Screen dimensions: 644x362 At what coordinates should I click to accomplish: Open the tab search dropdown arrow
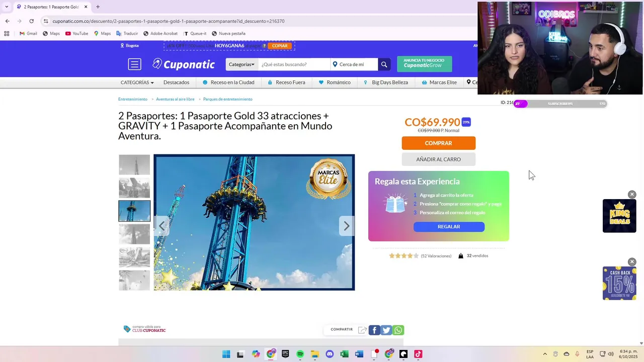tap(6, 7)
